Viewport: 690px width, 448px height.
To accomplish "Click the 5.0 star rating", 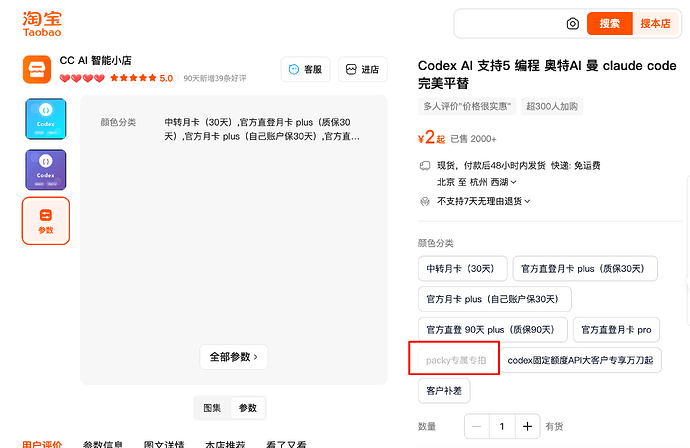I will [x=141, y=78].
